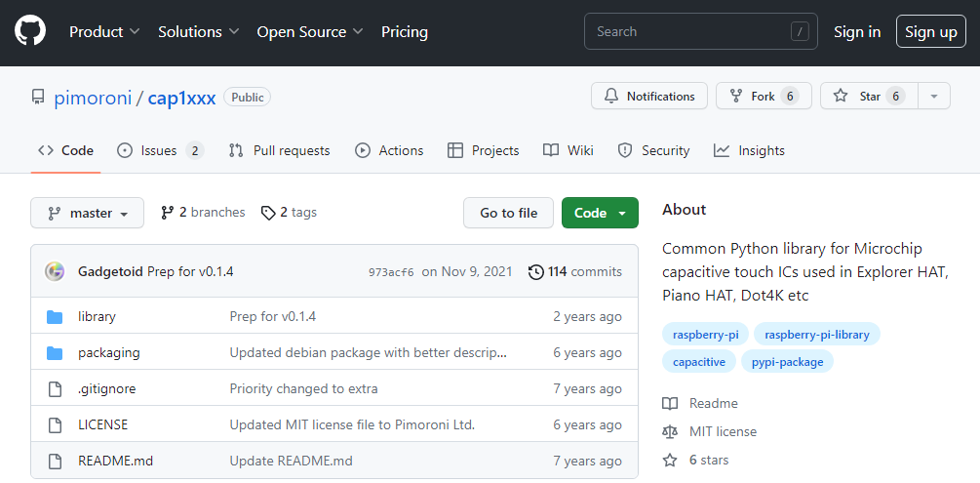The image size is (980, 483).
Task: Expand the Product menu in header
Action: click(104, 32)
